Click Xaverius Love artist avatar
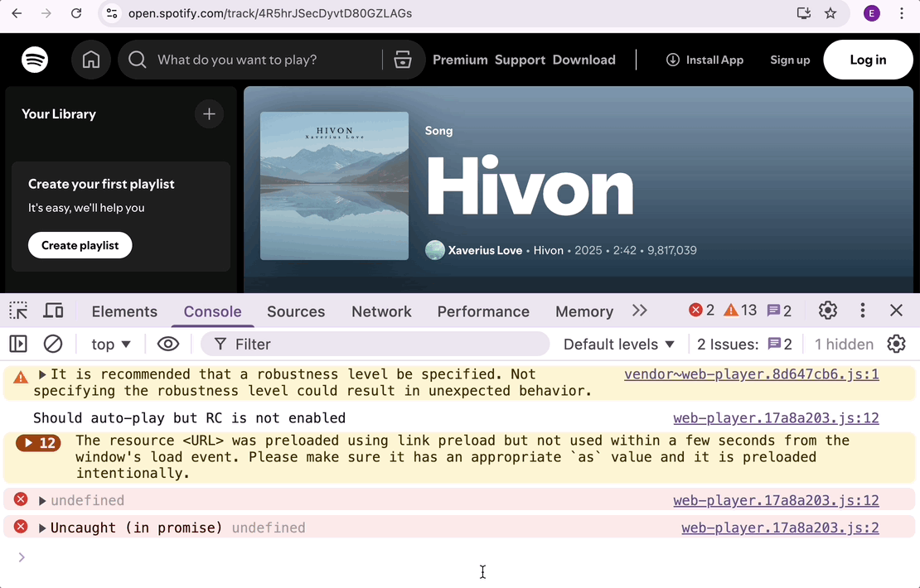This screenshot has width=920, height=588. 435,250
